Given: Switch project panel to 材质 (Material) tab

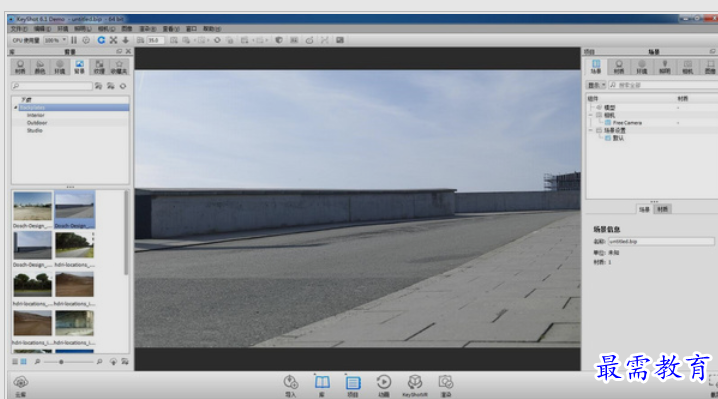Looking at the screenshot, I should [x=619, y=67].
